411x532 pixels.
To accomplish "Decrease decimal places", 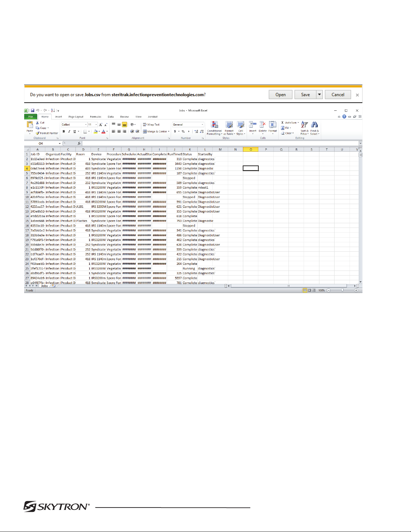I will point(202,132).
